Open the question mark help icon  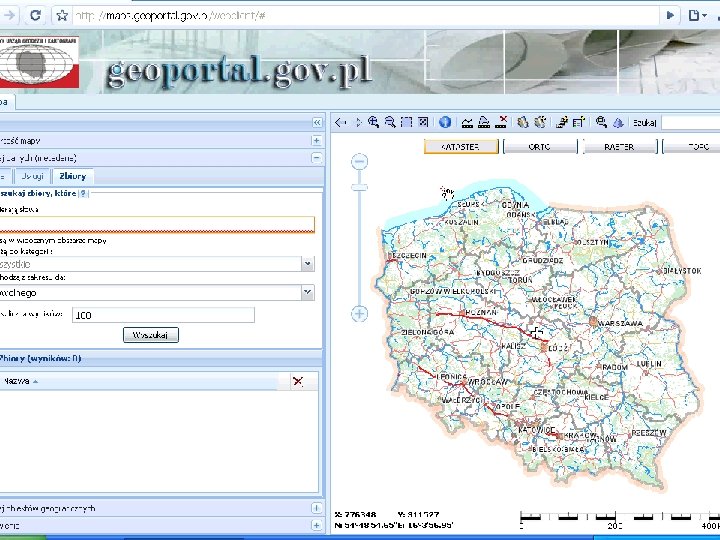point(83,193)
